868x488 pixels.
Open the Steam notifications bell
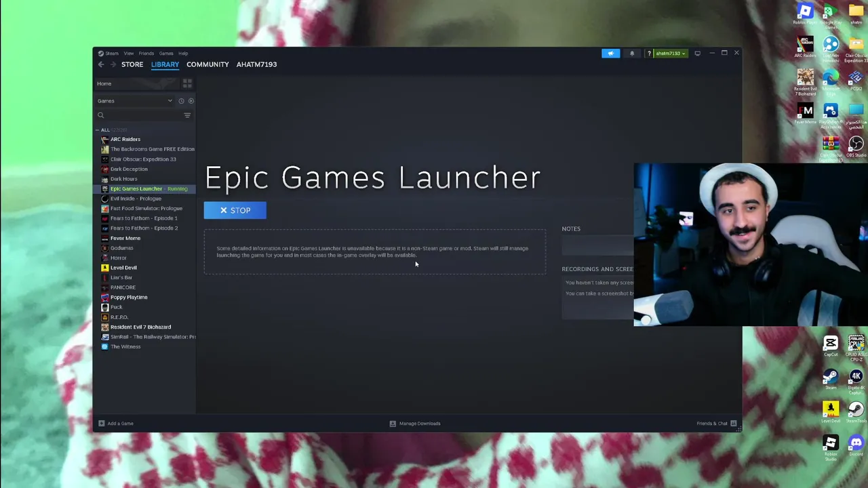632,53
